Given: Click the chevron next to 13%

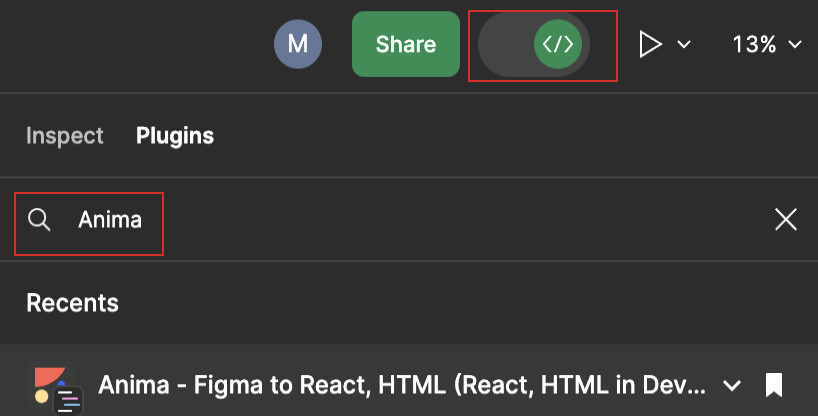Looking at the screenshot, I should [796, 45].
